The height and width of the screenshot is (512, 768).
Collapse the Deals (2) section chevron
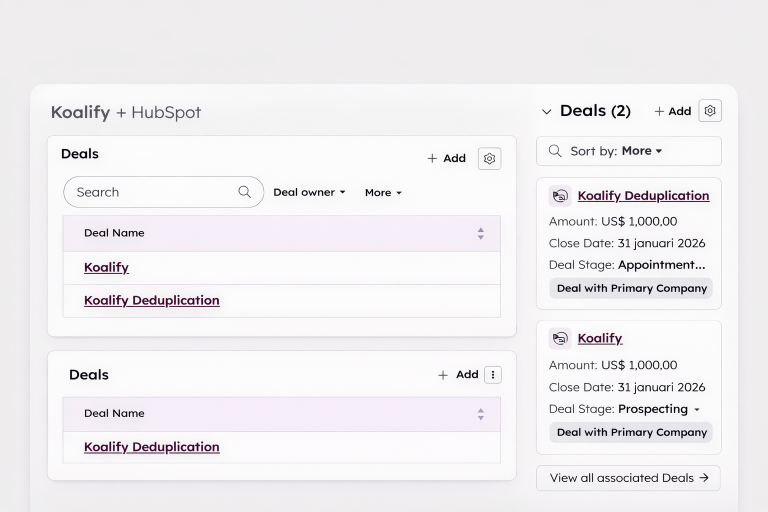point(546,112)
